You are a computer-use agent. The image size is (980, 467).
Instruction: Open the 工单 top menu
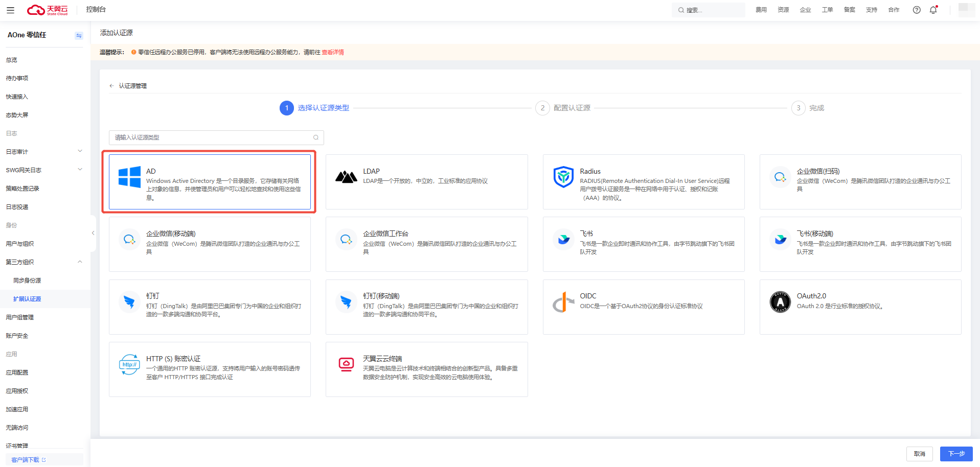click(x=827, y=10)
